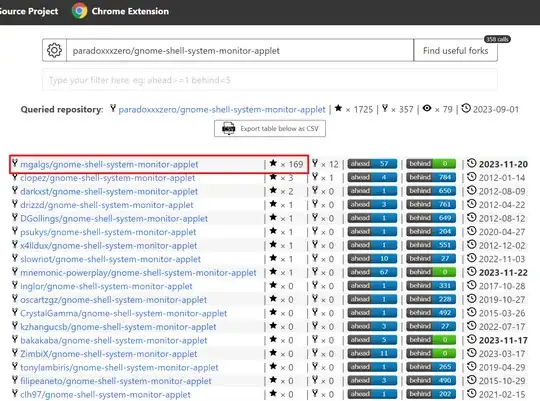Click ahead 4 badge for clopez
Image resolution: width=540 pixels, height=401 pixels.
pos(372,177)
